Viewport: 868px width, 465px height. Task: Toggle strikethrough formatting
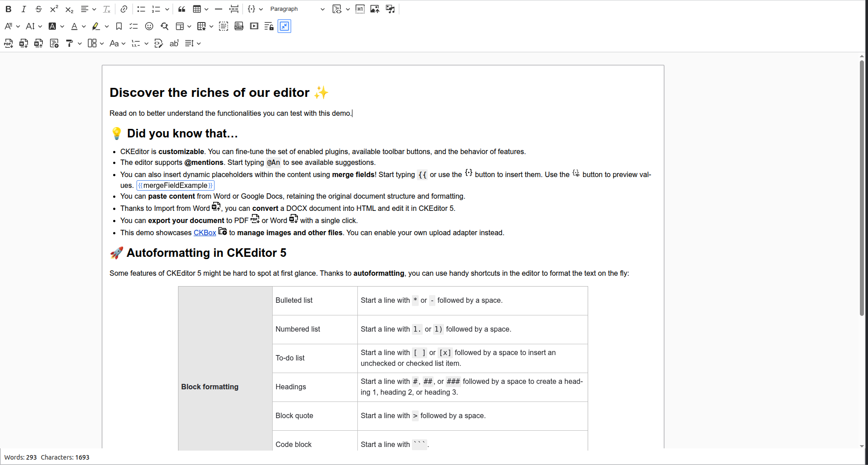pyautogui.click(x=39, y=9)
